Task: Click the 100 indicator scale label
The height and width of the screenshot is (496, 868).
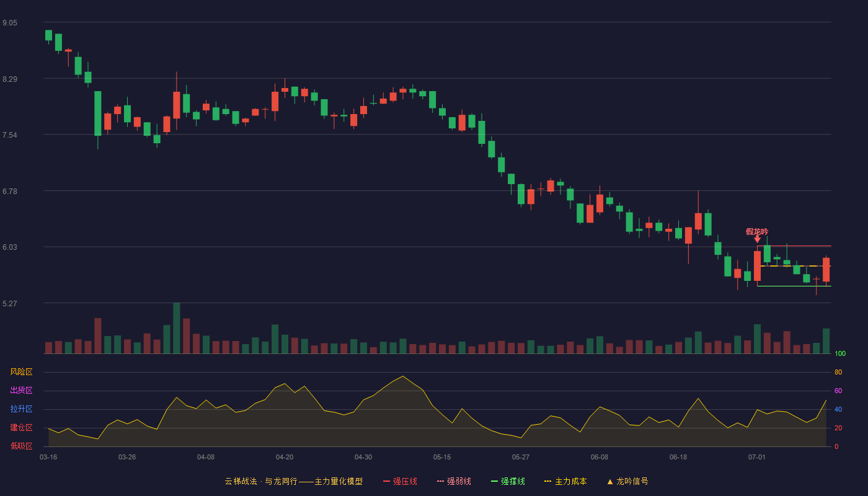Action: [840, 354]
